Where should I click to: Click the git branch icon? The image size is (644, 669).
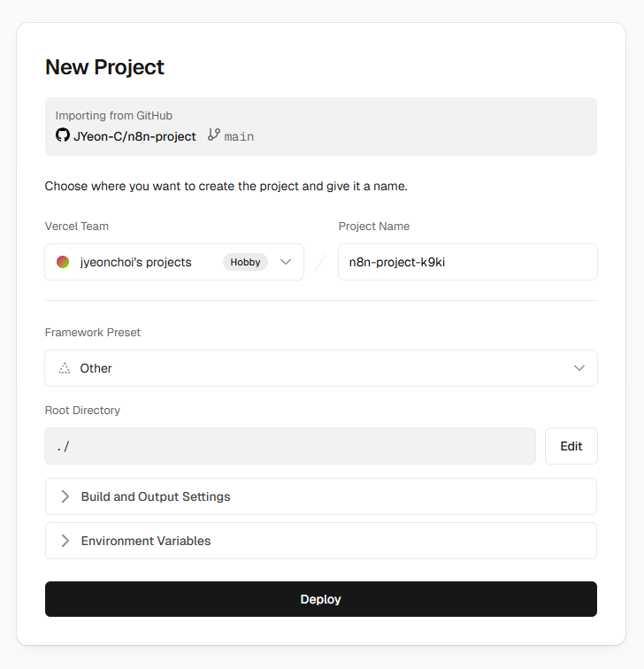click(213, 135)
